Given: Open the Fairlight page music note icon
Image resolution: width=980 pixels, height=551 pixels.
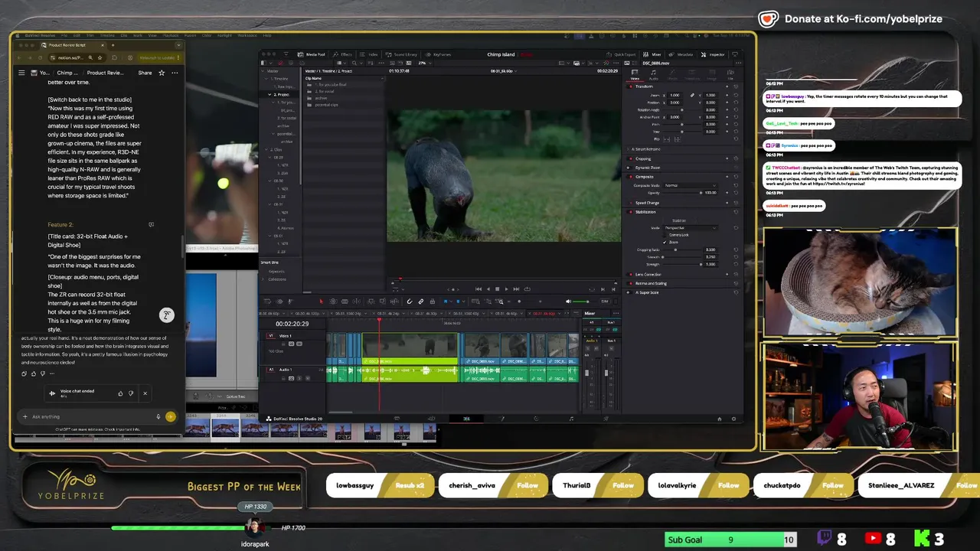Looking at the screenshot, I should pyautogui.click(x=571, y=419).
